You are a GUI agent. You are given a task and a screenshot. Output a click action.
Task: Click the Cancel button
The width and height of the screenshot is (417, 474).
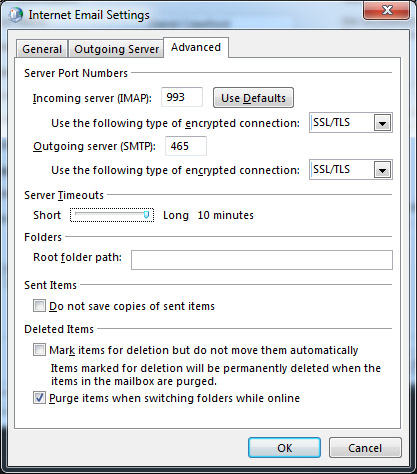click(365, 448)
